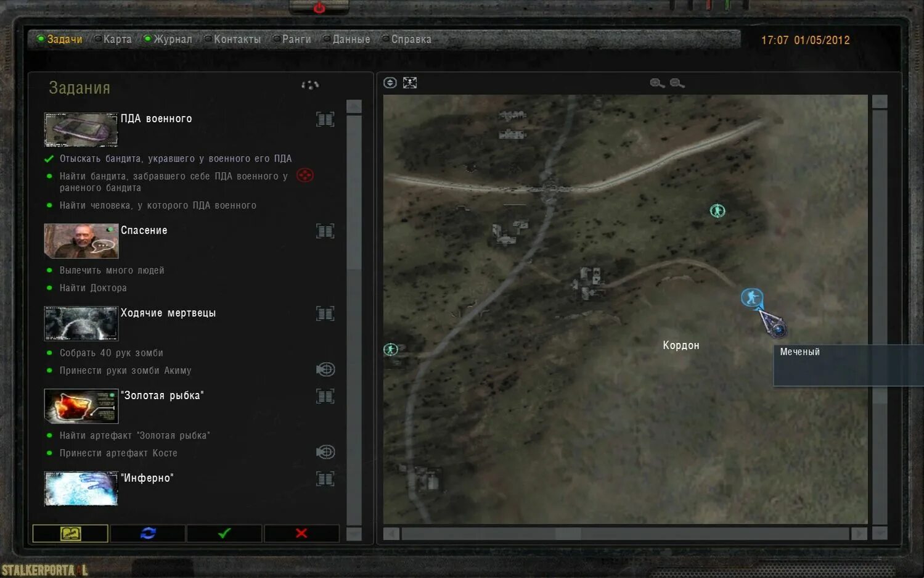Select the Ходячие мертвецы task title
This screenshot has width=924, height=578.
[168, 313]
